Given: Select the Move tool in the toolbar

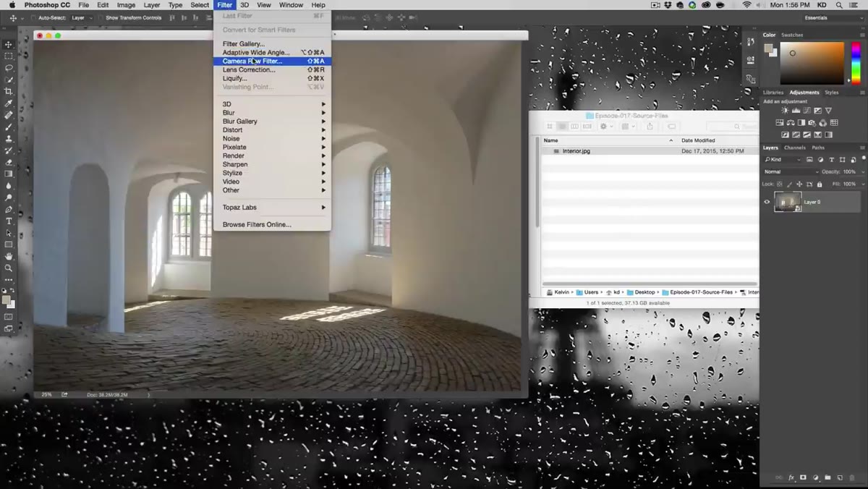Looking at the screenshot, I should [x=9, y=44].
